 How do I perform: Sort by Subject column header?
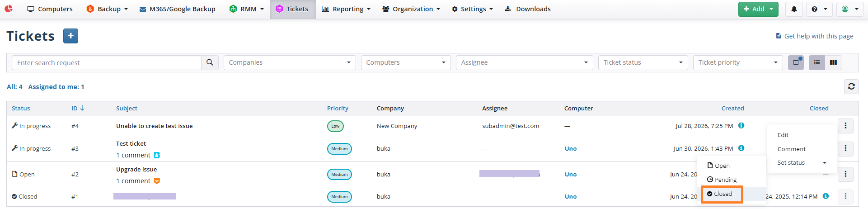pos(127,109)
